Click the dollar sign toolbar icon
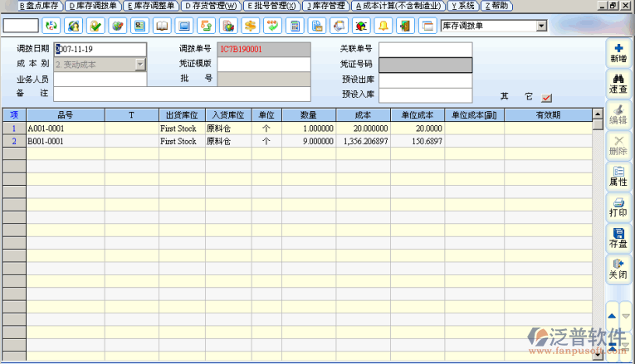 (248, 26)
